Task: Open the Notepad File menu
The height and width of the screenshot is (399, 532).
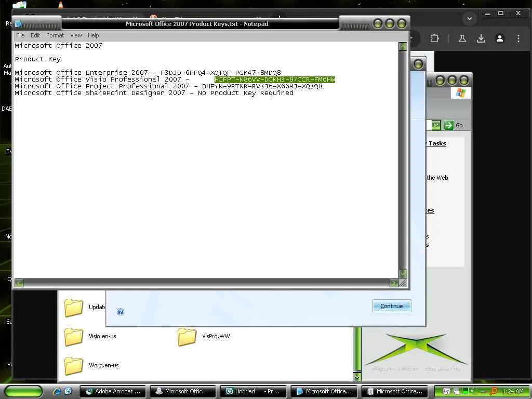Action: (x=20, y=35)
